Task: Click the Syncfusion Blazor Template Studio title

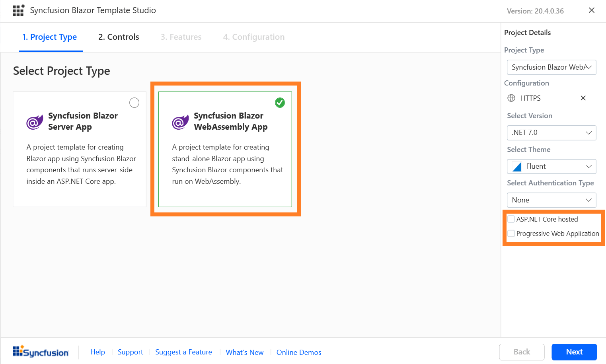Action: [x=93, y=10]
